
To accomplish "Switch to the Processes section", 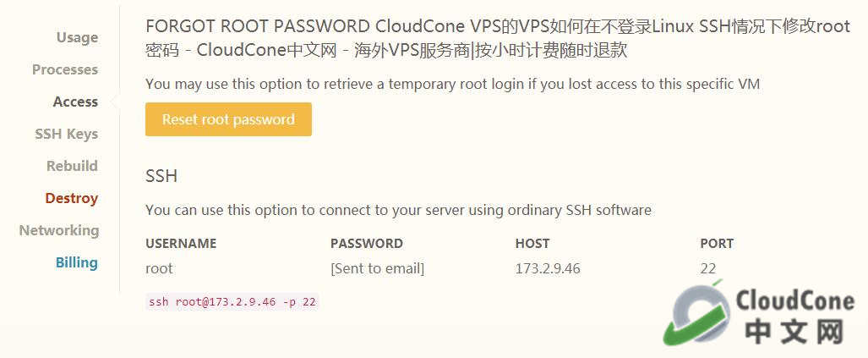I will [x=65, y=70].
